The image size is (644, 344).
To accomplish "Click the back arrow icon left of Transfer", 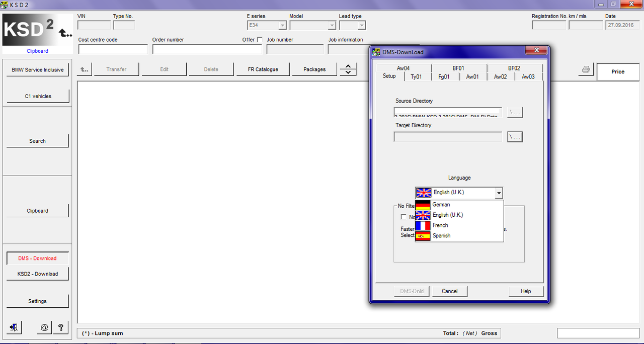I will click(x=85, y=69).
